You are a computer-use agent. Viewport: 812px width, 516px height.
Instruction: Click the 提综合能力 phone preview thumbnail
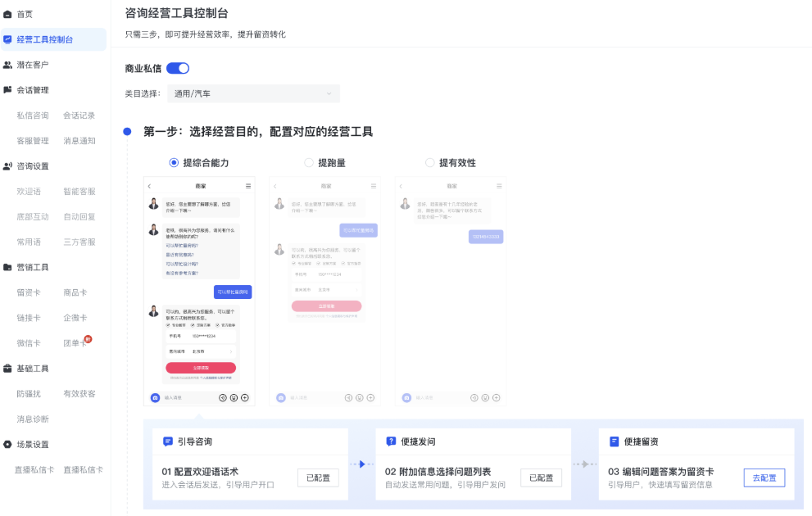(x=199, y=292)
